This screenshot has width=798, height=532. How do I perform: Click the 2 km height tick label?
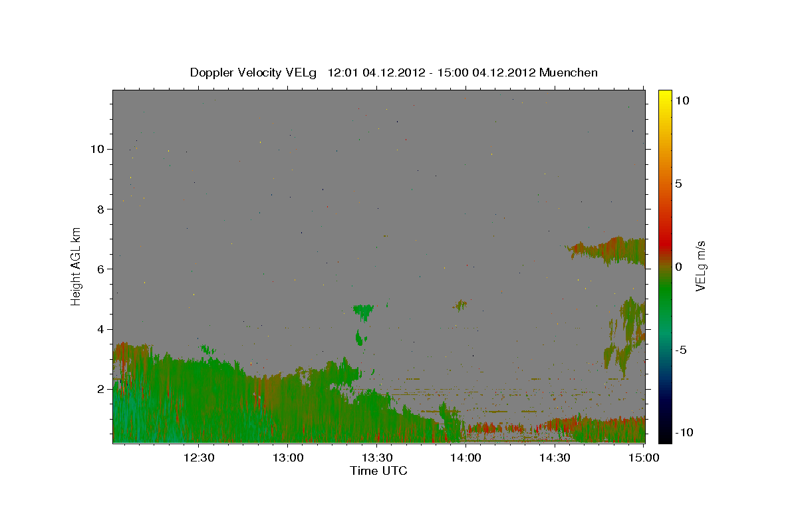click(x=100, y=389)
